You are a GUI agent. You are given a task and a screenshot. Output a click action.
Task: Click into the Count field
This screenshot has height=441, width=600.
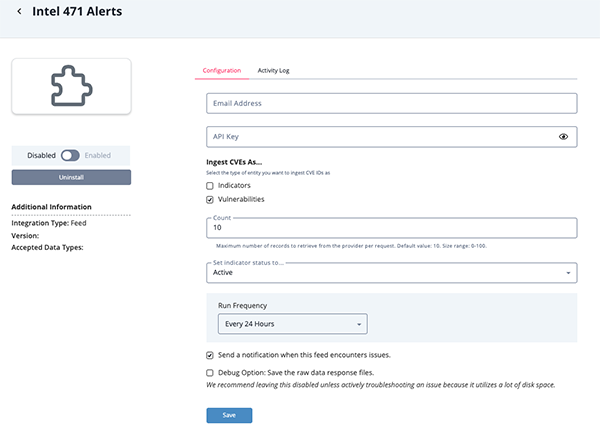(391, 228)
